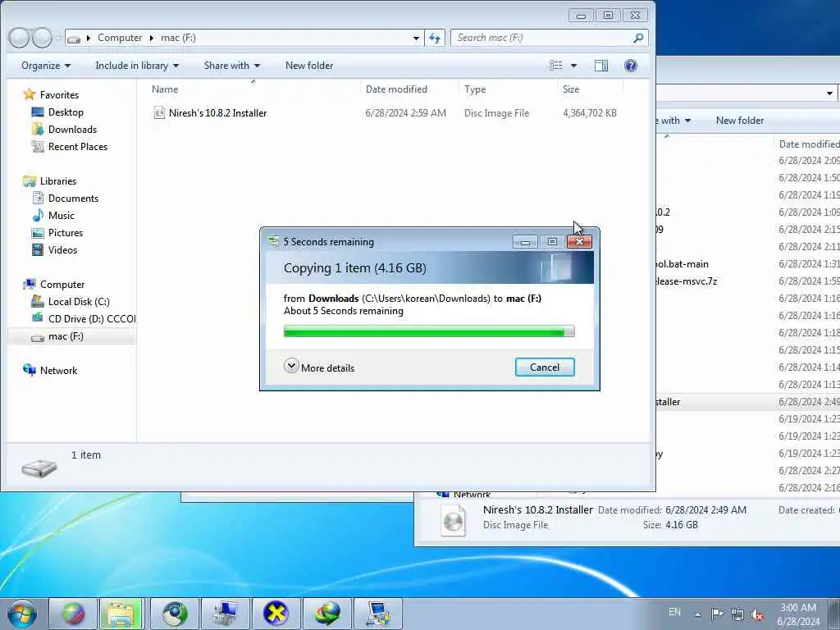Click the CD Drive (D:) icon
The height and width of the screenshot is (630, 840).
(38, 318)
